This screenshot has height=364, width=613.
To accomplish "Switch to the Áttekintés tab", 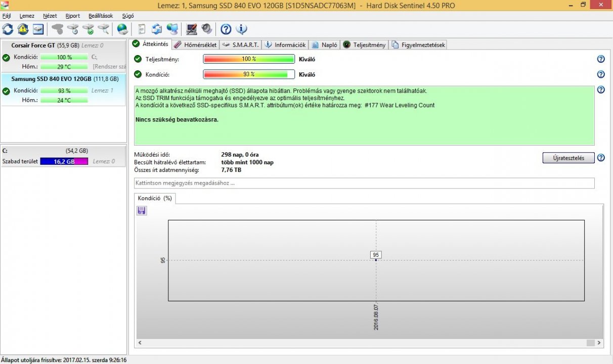I will pos(150,44).
